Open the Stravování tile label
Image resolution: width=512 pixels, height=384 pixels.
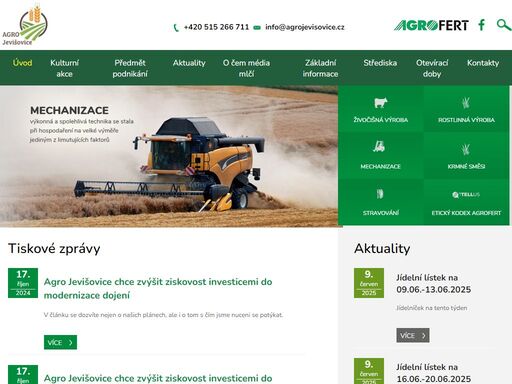[381, 213]
